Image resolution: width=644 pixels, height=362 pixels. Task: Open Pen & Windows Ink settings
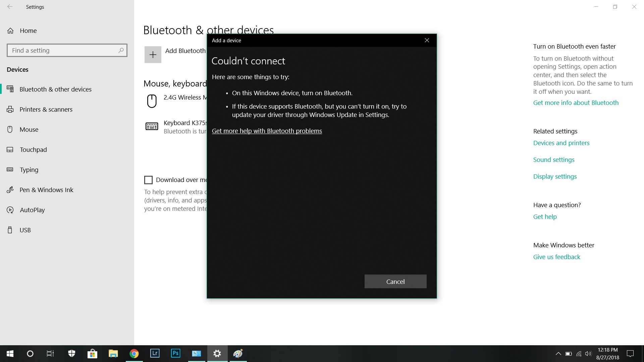coord(46,190)
